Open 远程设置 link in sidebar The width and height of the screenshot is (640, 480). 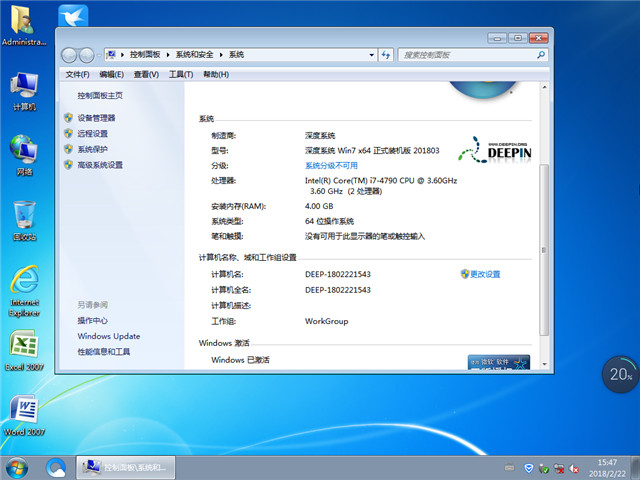point(93,133)
